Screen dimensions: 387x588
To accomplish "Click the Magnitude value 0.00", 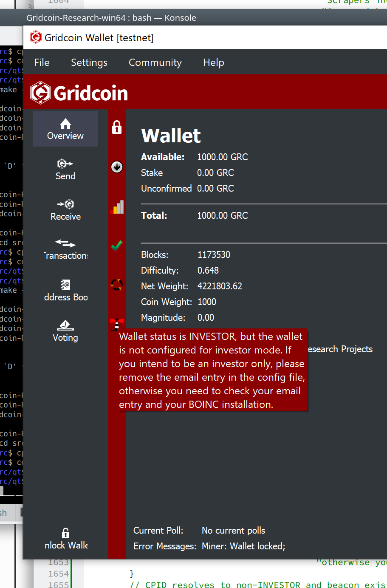I will (x=206, y=317).
